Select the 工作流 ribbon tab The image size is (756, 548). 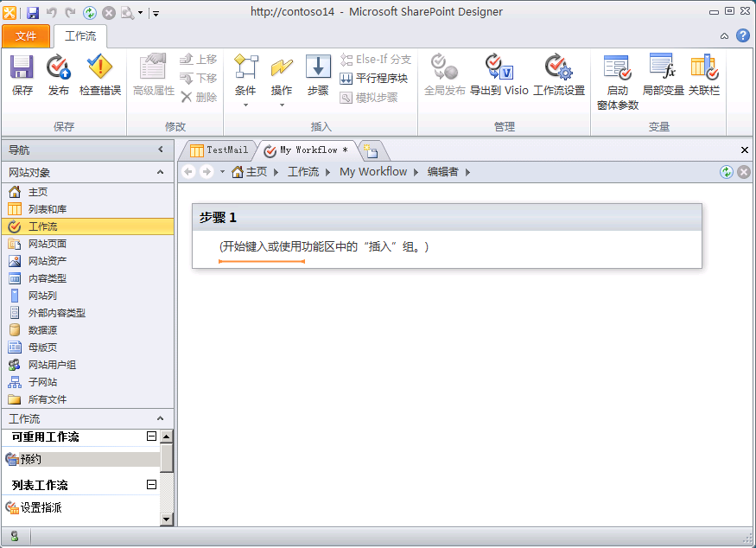tap(80, 36)
